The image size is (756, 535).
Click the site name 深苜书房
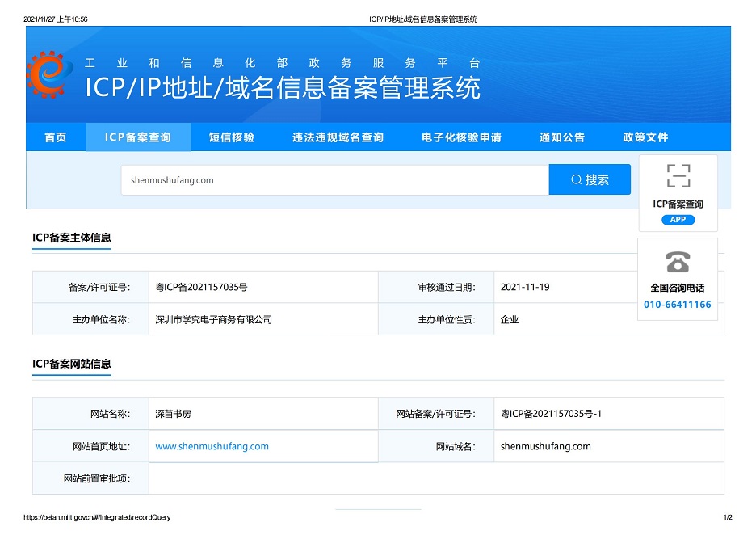click(173, 414)
